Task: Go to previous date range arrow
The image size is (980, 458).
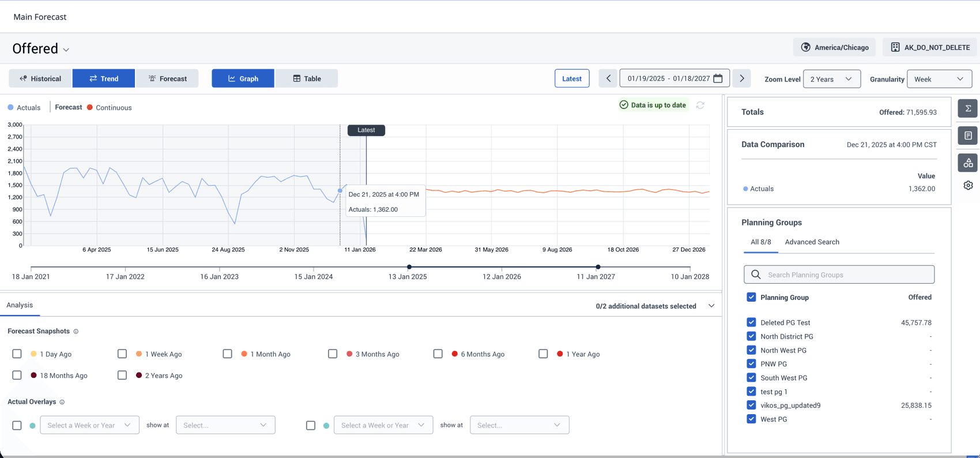Action: click(x=608, y=78)
